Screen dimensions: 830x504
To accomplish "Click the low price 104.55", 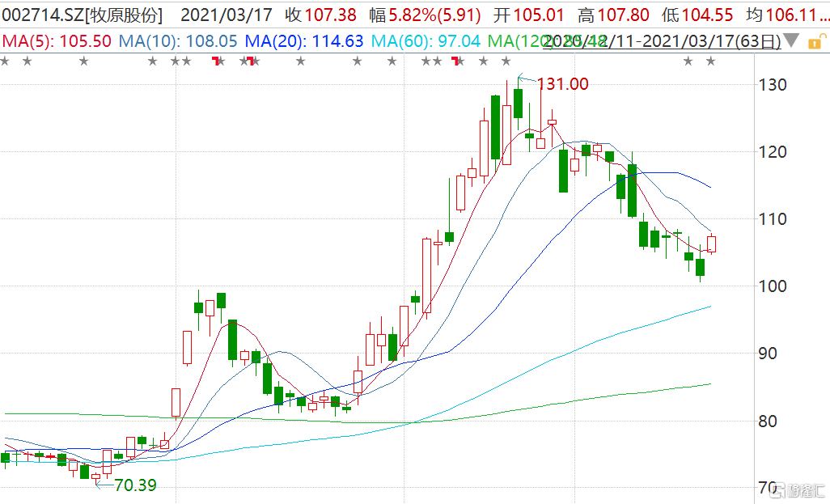I will point(707,15).
